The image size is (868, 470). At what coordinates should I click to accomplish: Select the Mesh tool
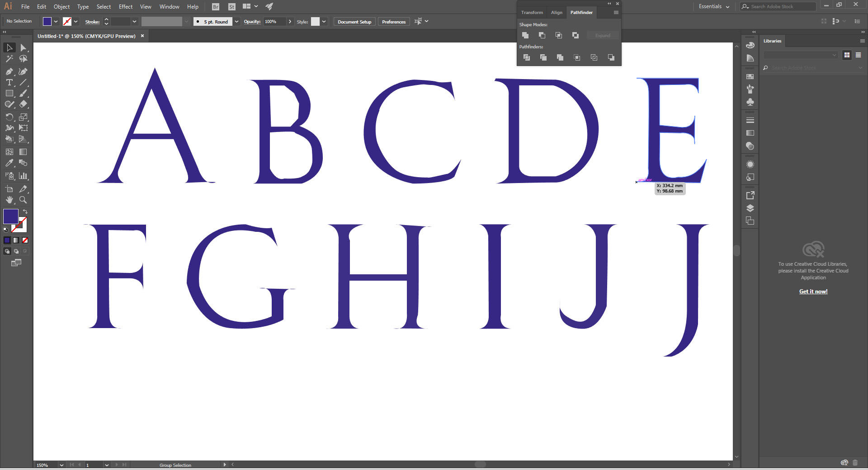click(9, 152)
